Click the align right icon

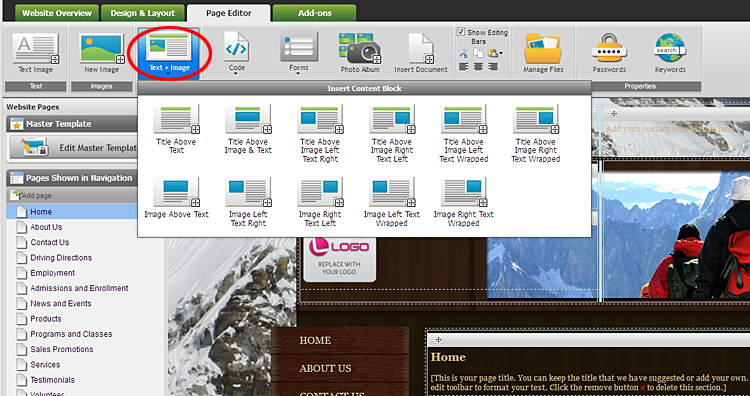(x=493, y=66)
